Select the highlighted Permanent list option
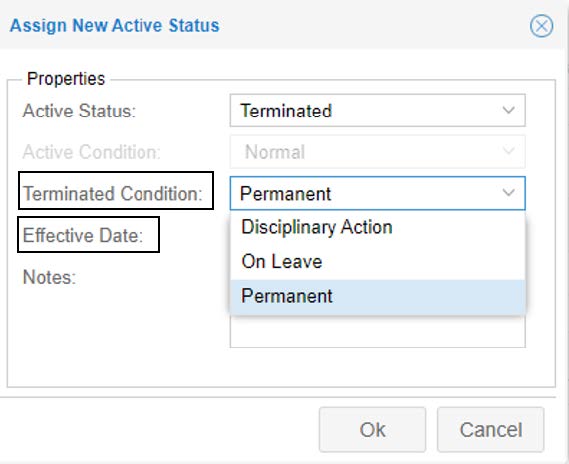Screen dimensions: 569x464 (377, 296)
